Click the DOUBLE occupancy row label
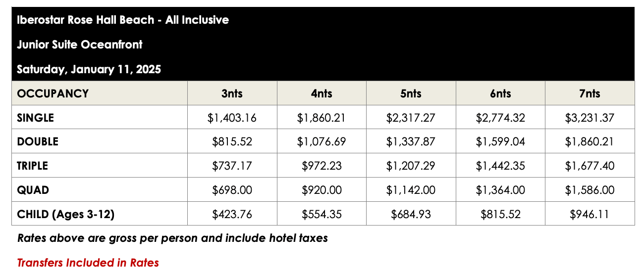This screenshot has height=274, width=644. point(38,141)
